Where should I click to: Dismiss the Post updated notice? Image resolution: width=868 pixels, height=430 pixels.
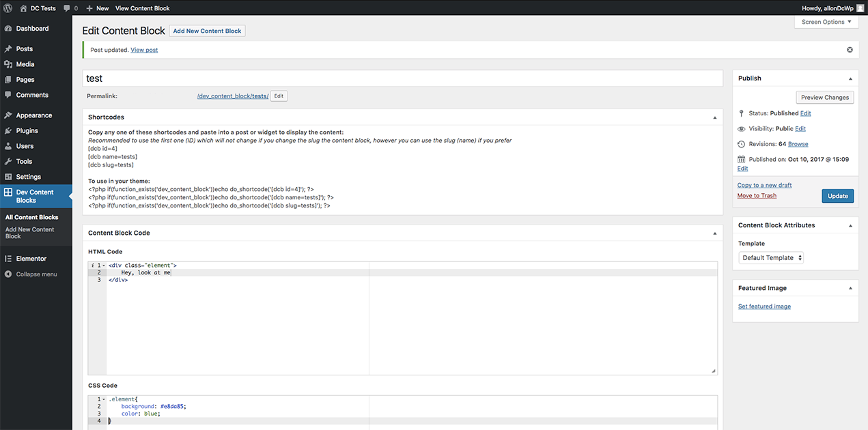pos(850,50)
